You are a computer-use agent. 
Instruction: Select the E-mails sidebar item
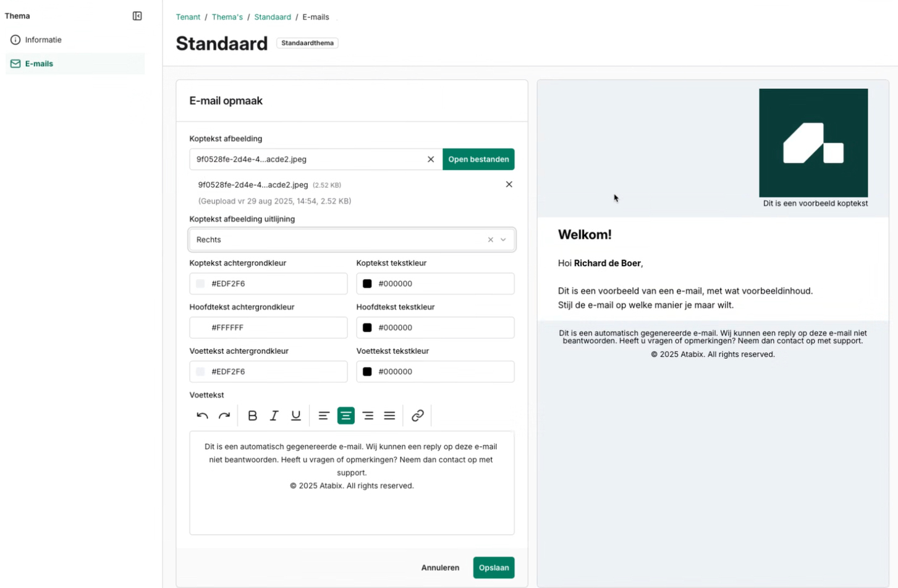tap(39, 64)
